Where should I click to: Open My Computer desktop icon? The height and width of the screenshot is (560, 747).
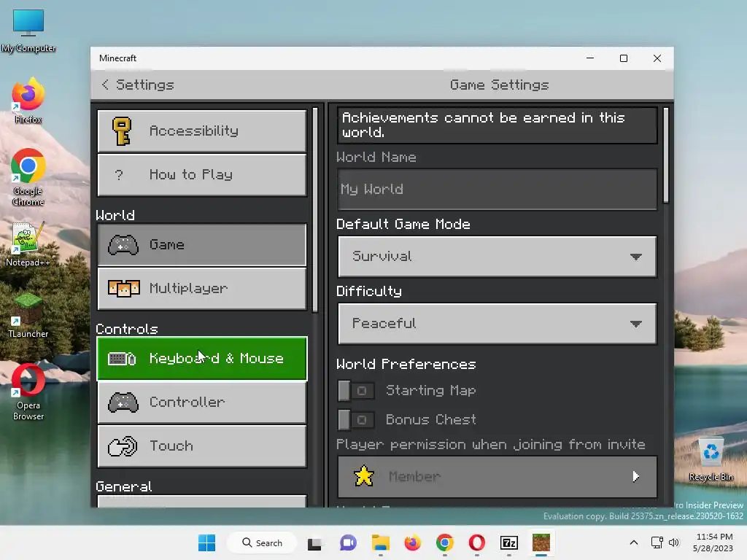click(28, 31)
